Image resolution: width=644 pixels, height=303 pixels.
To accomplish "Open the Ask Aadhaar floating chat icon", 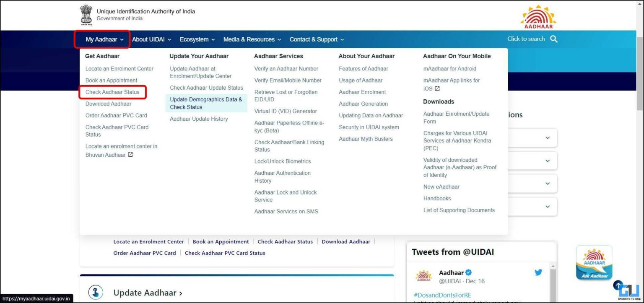I will [x=594, y=262].
